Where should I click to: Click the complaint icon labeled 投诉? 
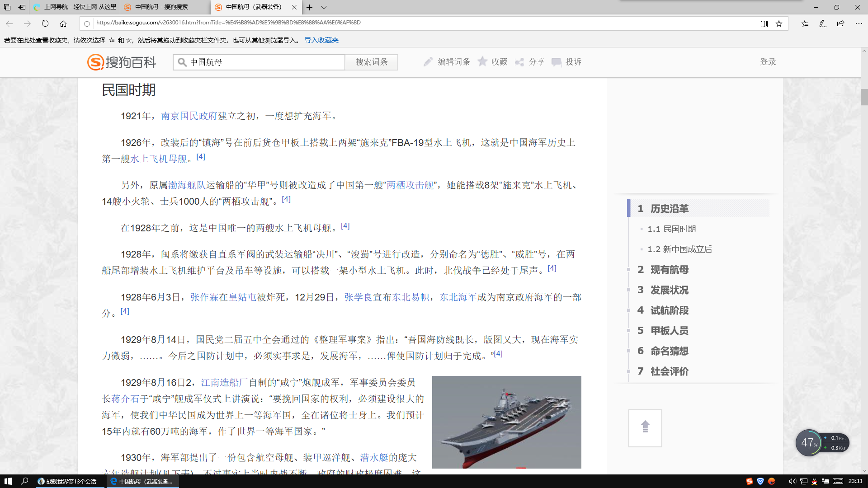557,62
